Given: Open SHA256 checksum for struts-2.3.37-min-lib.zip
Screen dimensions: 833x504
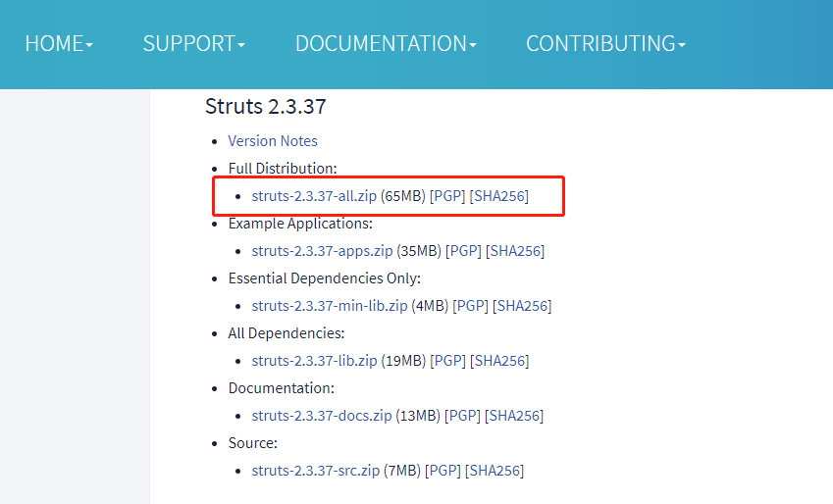Looking at the screenshot, I should coord(522,306).
